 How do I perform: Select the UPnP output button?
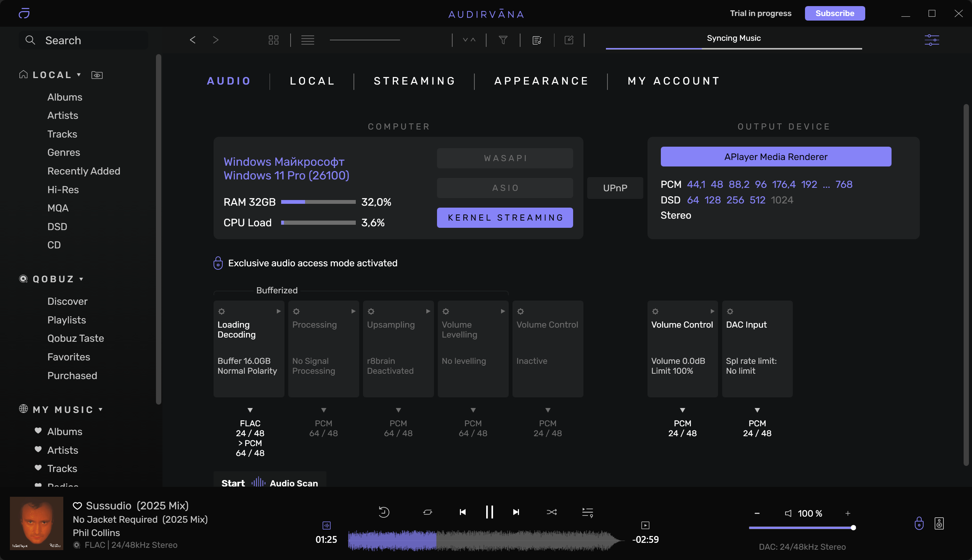tap(615, 188)
